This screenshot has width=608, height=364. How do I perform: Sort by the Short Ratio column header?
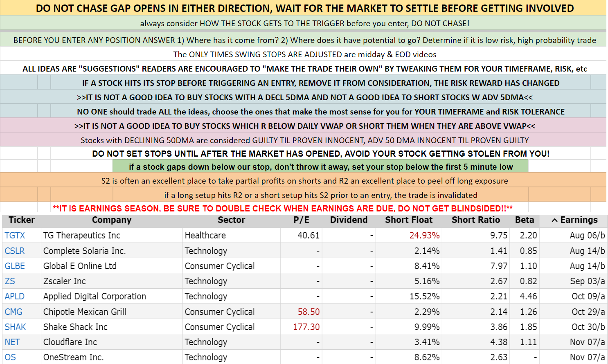pos(475,220)
